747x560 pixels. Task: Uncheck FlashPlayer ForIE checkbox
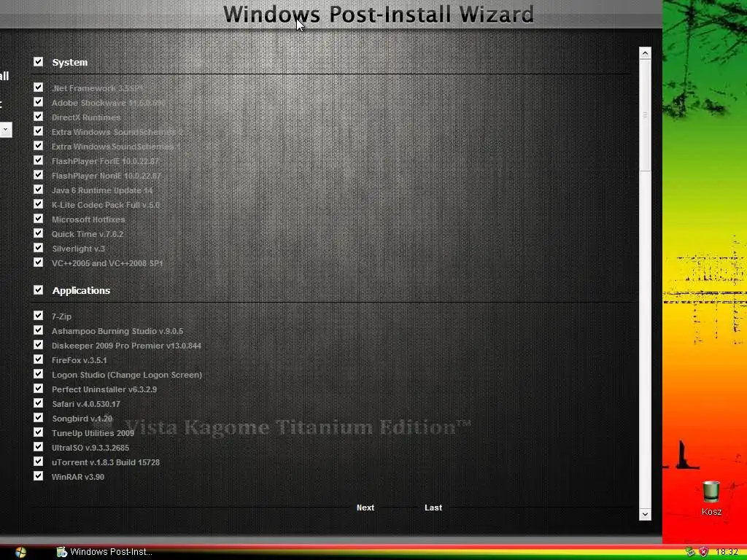coord(38,160)
